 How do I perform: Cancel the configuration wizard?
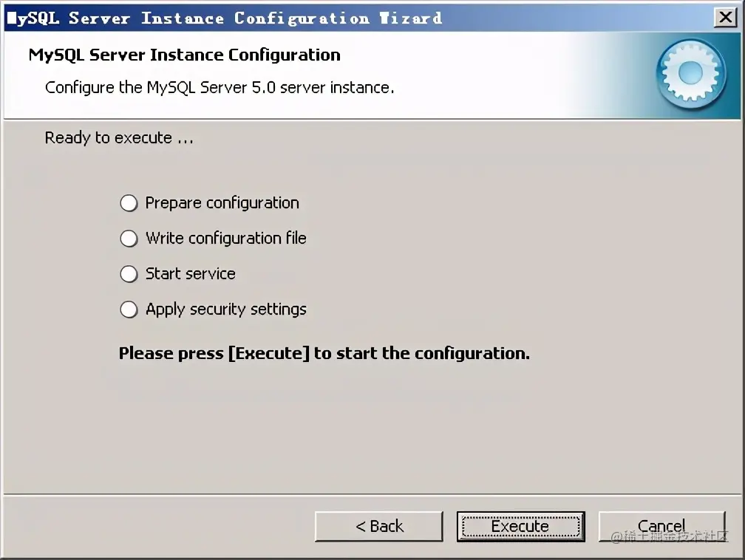(662, 526)
